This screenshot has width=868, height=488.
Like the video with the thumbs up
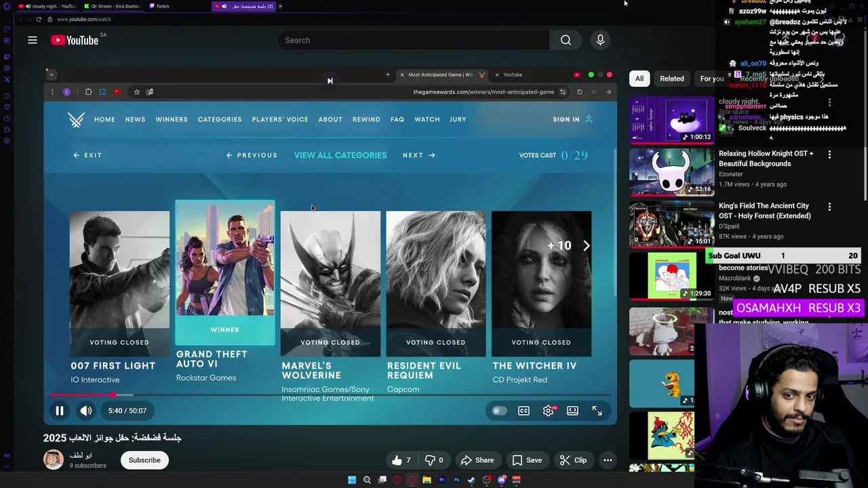tap(402, 460)
